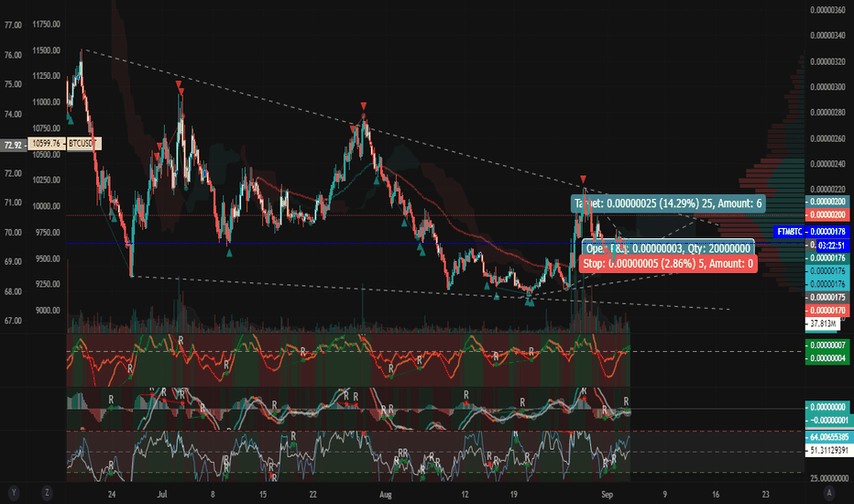Image resolution: width=854 pixels, height=504 pixels.
Task: Click the 03:22:51 countdown timer label
Action: tap(830, 246)
